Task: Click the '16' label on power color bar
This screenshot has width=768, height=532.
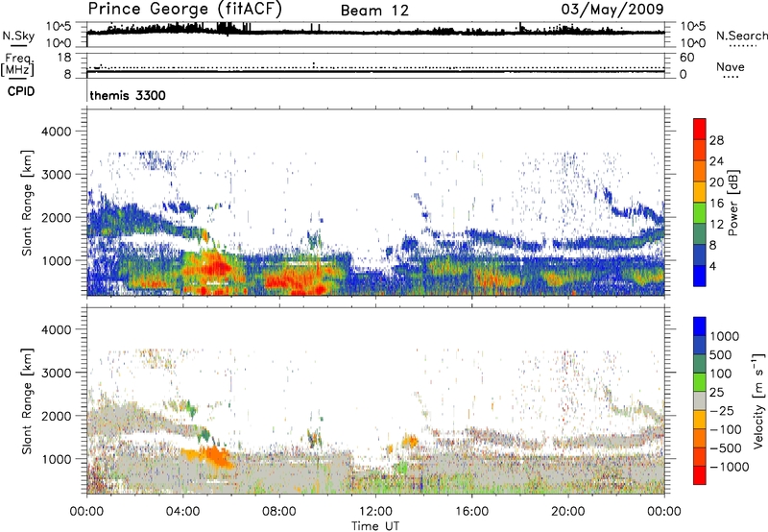Action: [x=716, y=204]
